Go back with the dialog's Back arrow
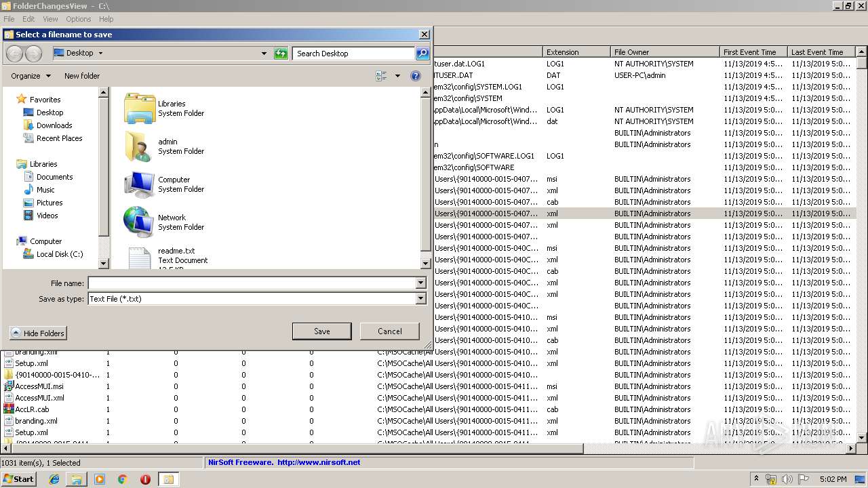The image size is (868, 488). pyautogui.click(x=14, y=54)
